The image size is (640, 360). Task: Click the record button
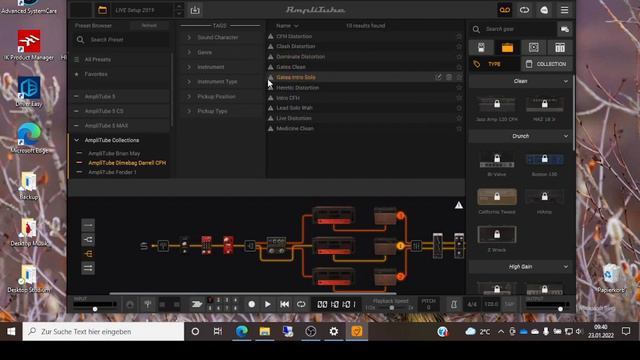click(251, 304)
